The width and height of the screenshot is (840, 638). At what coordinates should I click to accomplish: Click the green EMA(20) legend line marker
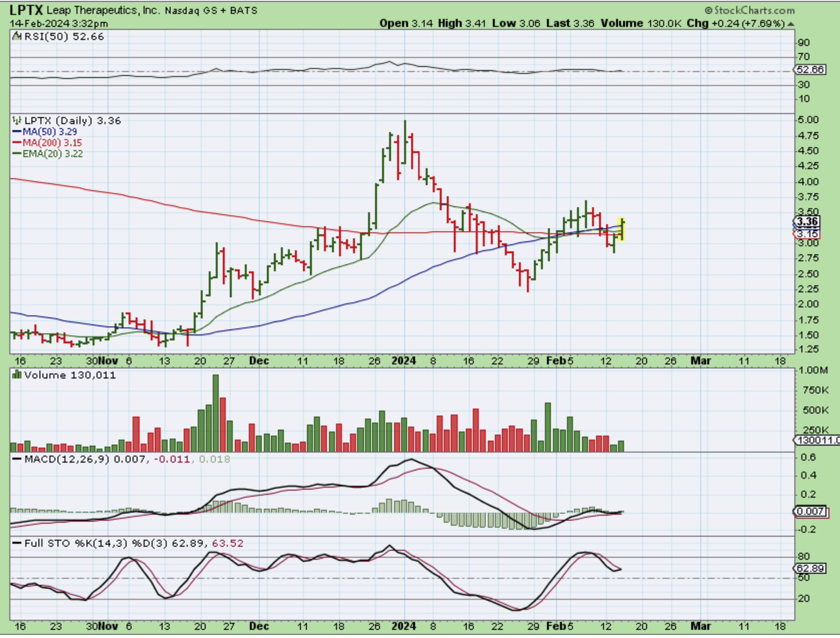[17, 154]
